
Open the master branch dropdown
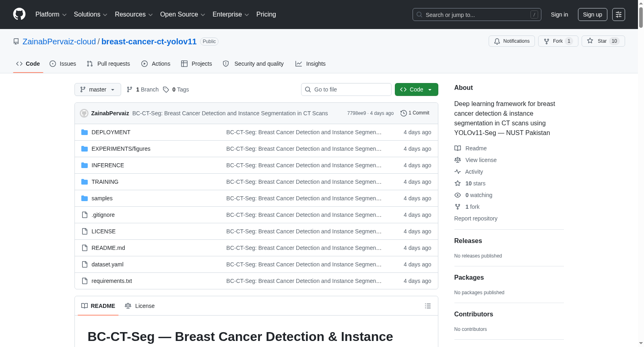point(98,89)
